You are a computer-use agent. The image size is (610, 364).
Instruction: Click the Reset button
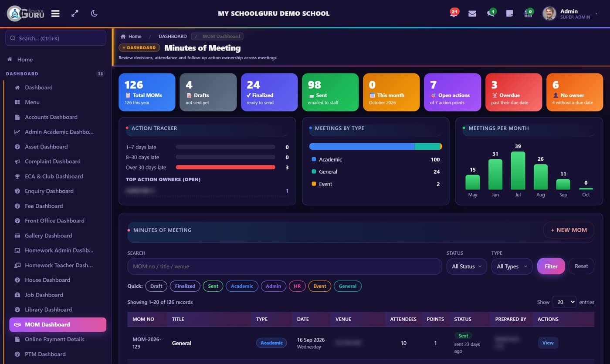coord(581,266)
